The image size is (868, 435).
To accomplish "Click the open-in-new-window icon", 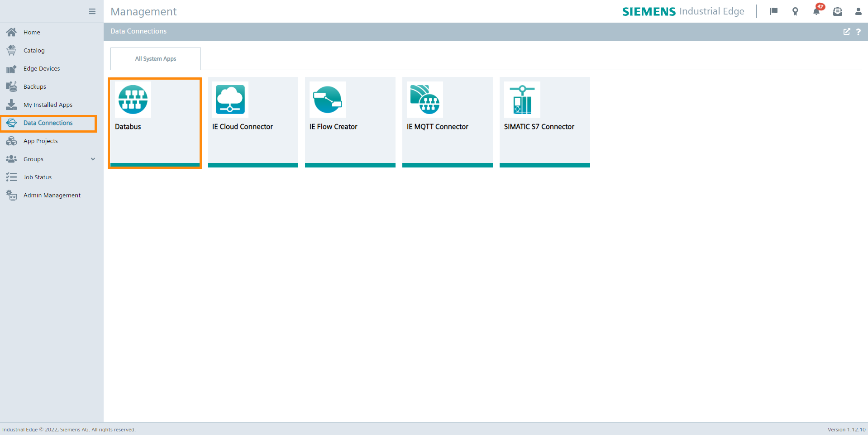I will (847, 32).
